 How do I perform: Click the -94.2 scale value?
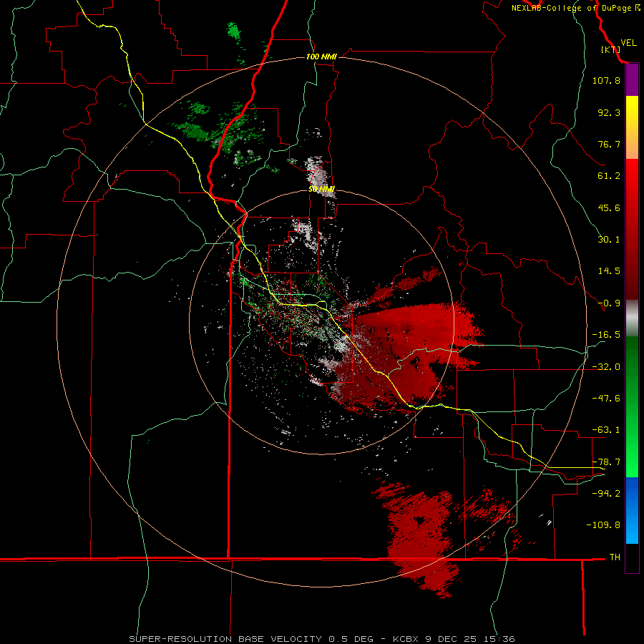(606, 493)
